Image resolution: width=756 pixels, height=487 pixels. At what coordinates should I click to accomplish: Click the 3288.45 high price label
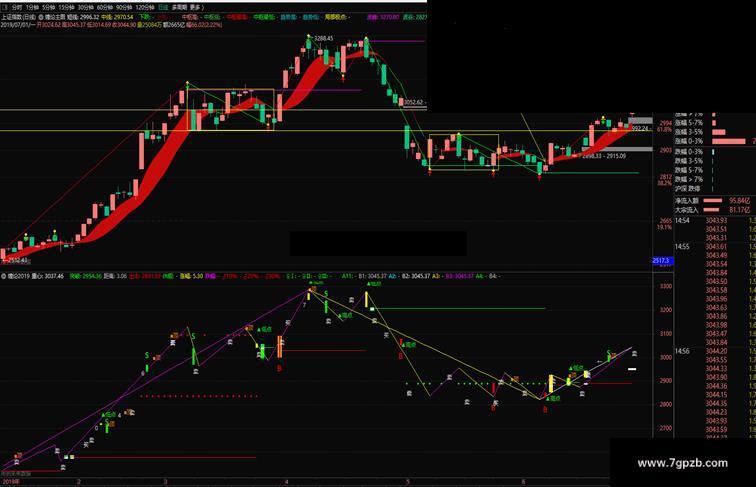tap(324, 38)
